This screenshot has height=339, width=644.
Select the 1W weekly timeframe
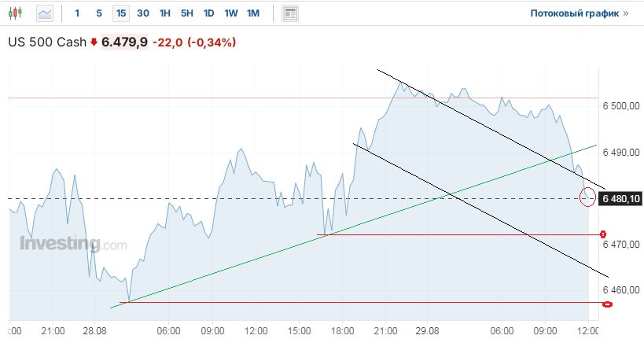pos(230,13)
